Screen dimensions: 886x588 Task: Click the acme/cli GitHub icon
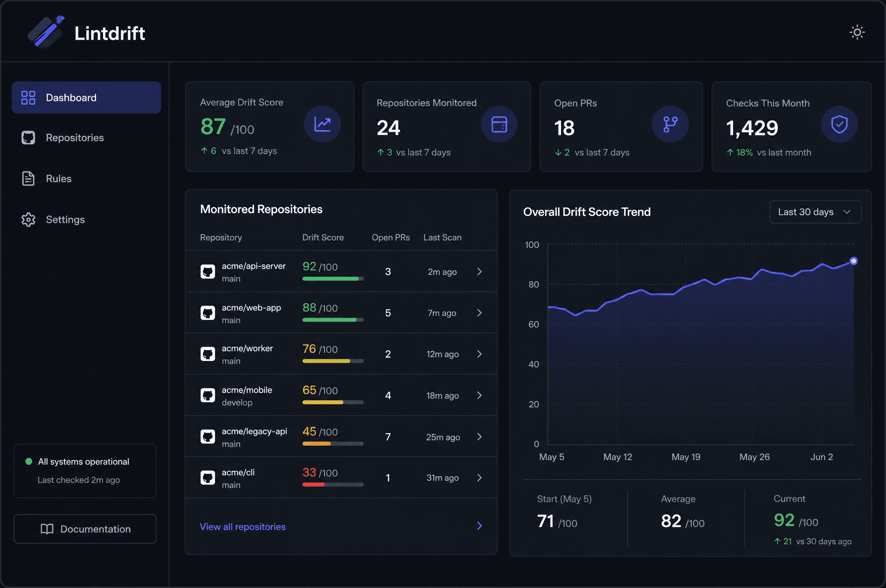click(208, 478)
